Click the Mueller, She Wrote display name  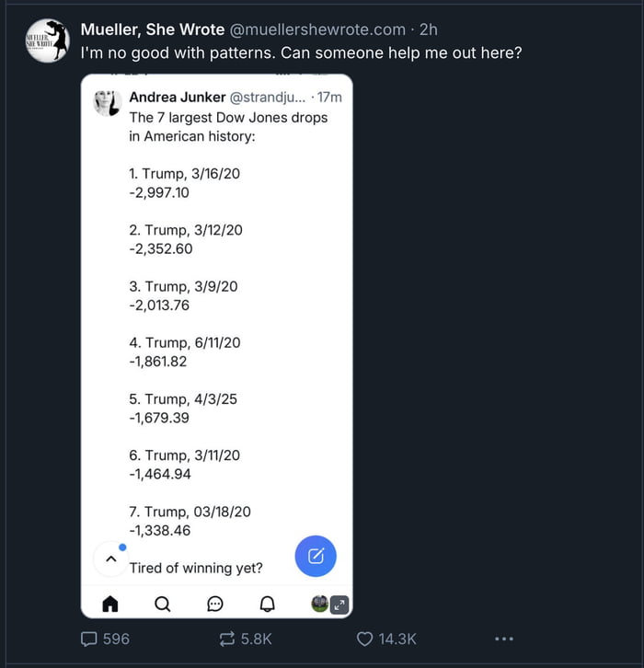pyautogui.click(x=152, y=29)
